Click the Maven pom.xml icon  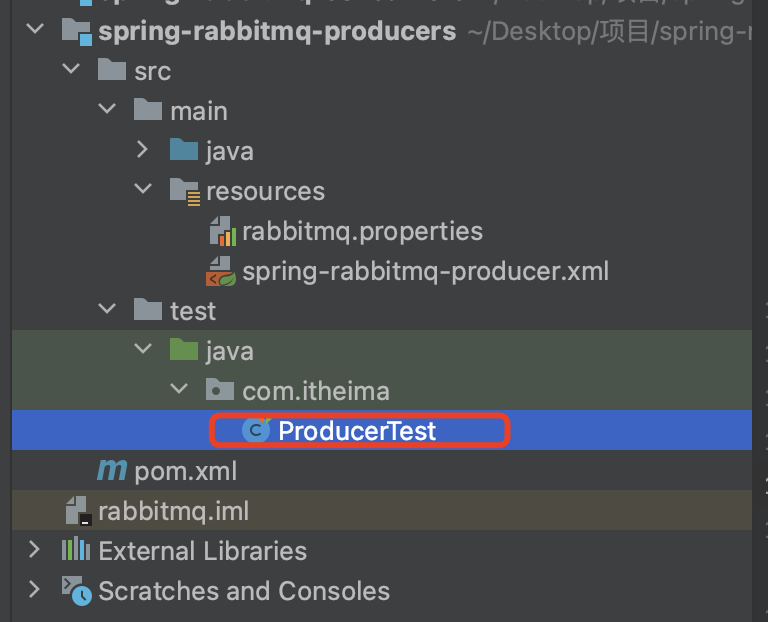111,471
